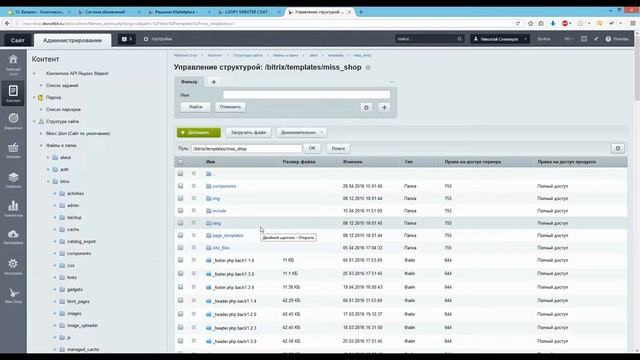640x360 pixels.
Task: Click the filter plus add-field button
Action: pyautogui.click(x=384, y=107)
